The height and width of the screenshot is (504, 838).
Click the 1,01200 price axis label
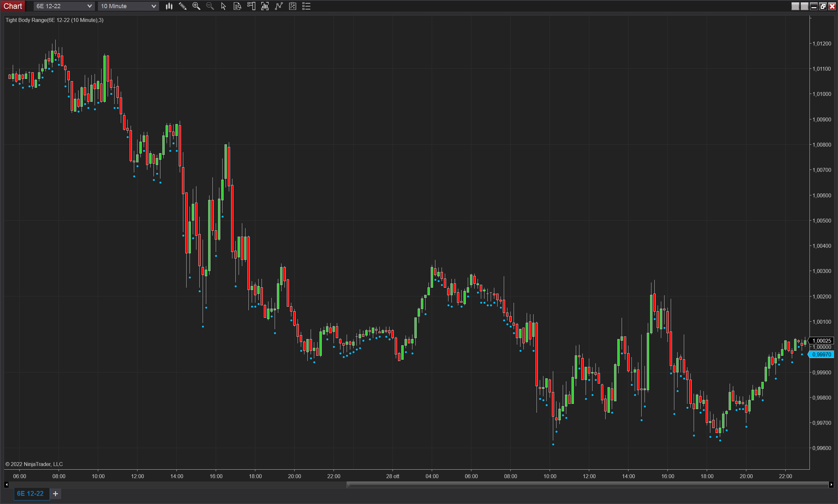pyautogui.click(x=822, y=44)
